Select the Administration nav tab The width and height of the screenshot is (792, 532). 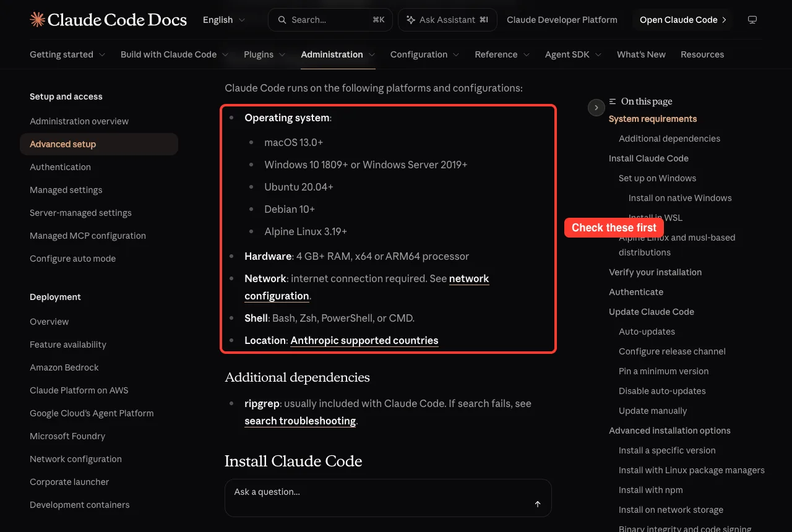pos(338,54)
